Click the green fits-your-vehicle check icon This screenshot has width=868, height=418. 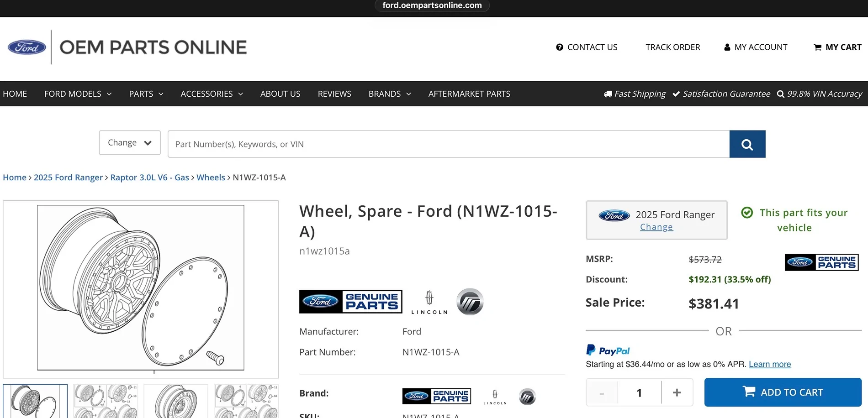(x=747, y=213)
